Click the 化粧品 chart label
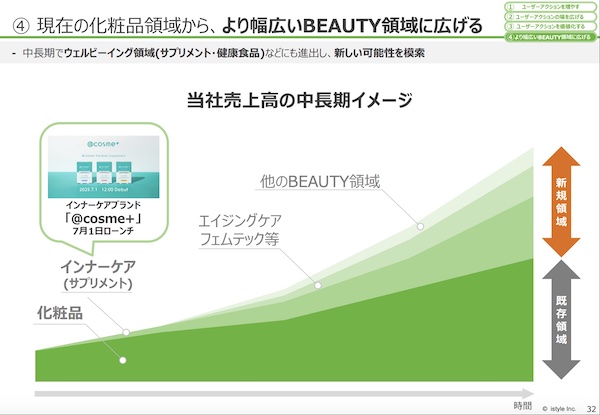Screen dimensions: 600x415 tap(60, 313)
